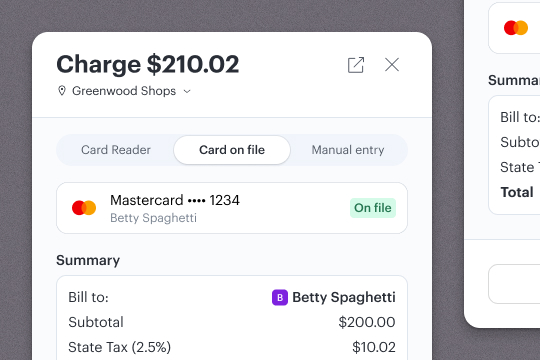This screenshot has height=360, width=540.
Task: Expand the Greenwood Shops location chevron
Action: [187, 91]
